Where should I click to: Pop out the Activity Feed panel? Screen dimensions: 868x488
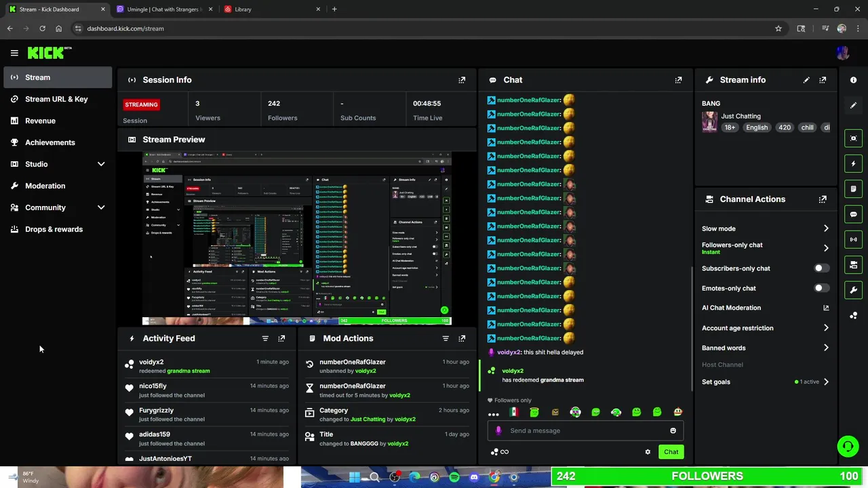pyautogui.click(x=281, y=338)
